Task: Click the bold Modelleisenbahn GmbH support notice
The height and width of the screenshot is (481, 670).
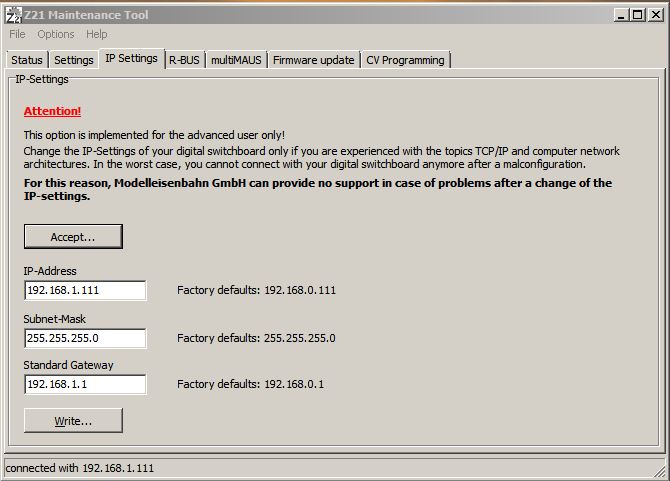Action: point(317,190)
